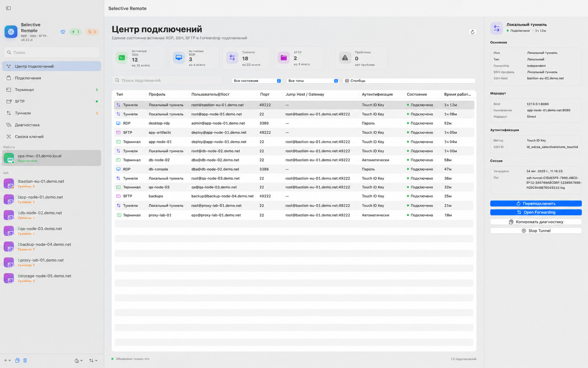588x368 pixels.
Task: Click the green Активные SSH card icon
Action: coord(122,58)
